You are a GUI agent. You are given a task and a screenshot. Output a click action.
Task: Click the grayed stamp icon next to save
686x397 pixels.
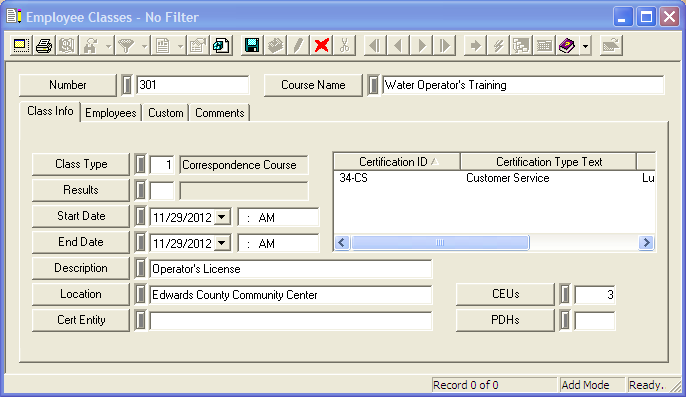(275, 45)
